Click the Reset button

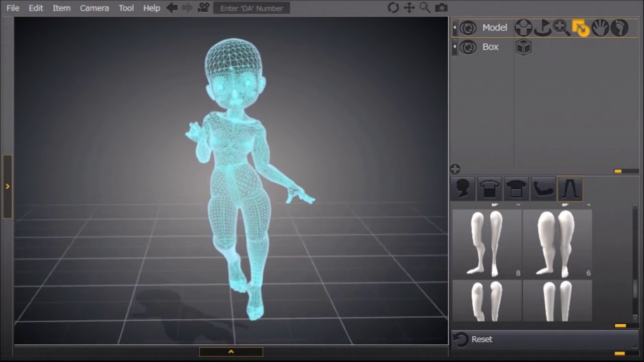pos(545,339)
